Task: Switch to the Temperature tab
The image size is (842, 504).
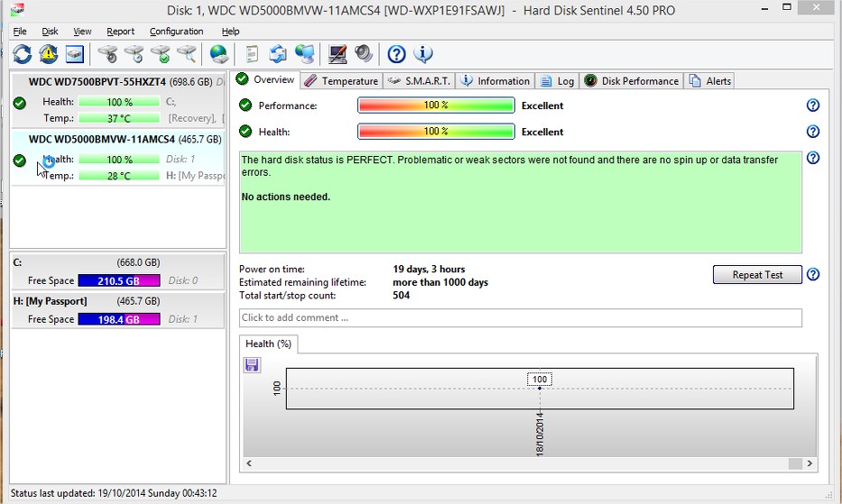Action: coord(341,81)
